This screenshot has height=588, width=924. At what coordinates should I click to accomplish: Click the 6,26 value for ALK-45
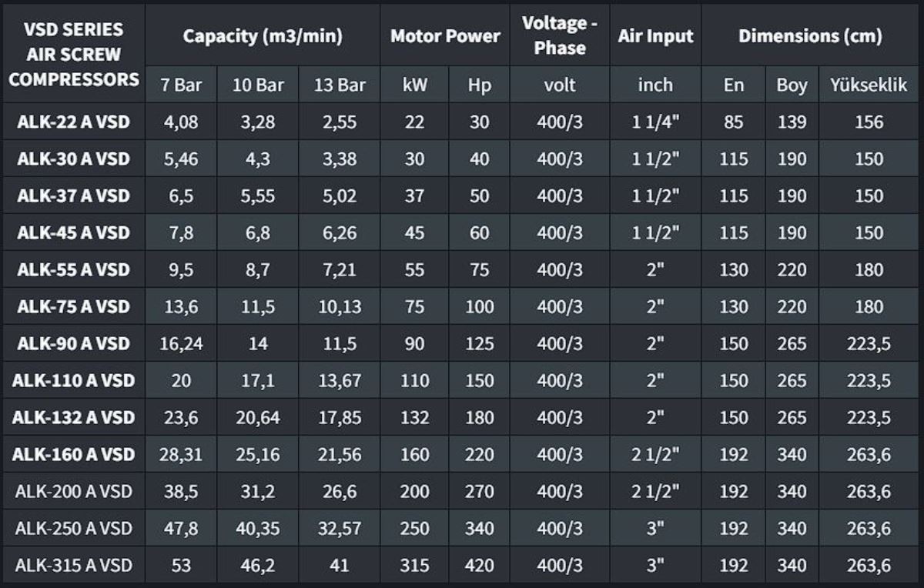point(340,232)
